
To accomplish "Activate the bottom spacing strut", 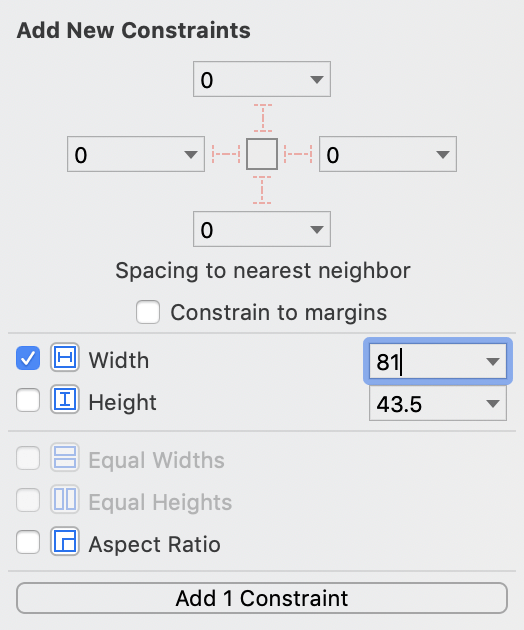I will (x=262, y=190).
